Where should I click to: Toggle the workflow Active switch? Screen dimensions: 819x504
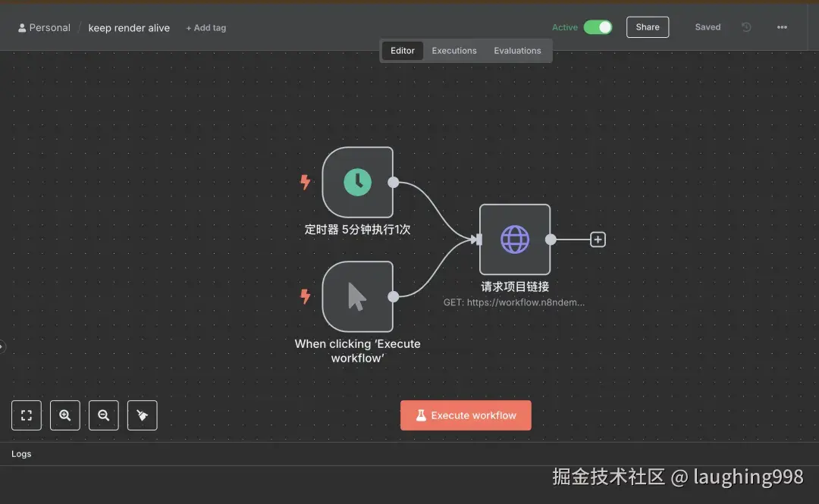599,27
